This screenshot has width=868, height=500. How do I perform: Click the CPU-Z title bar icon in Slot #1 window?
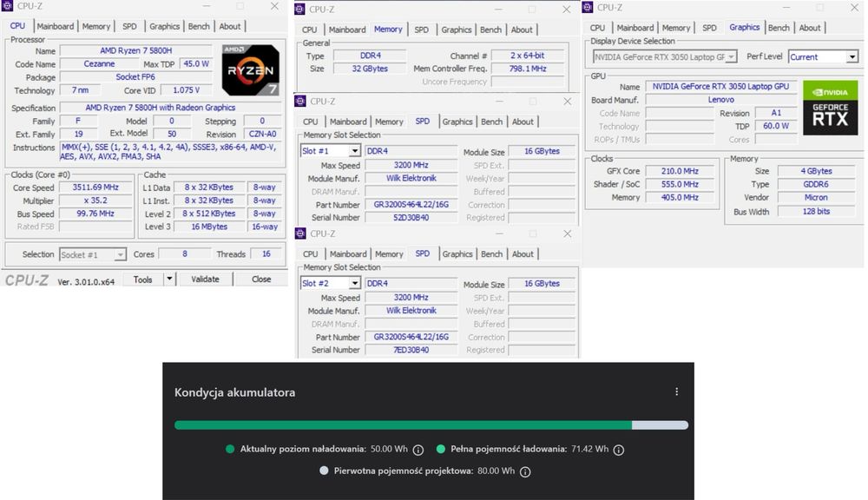pos(300,101)
